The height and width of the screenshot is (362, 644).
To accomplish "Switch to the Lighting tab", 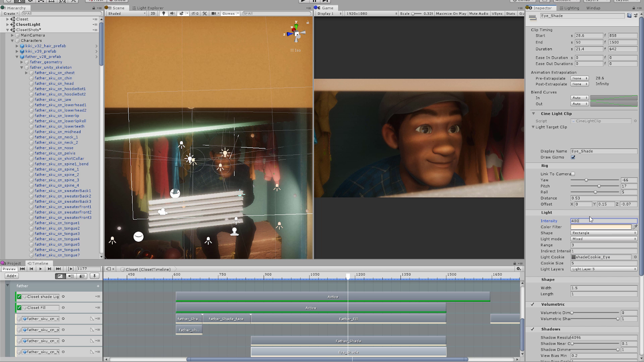I will coord(569,8).
